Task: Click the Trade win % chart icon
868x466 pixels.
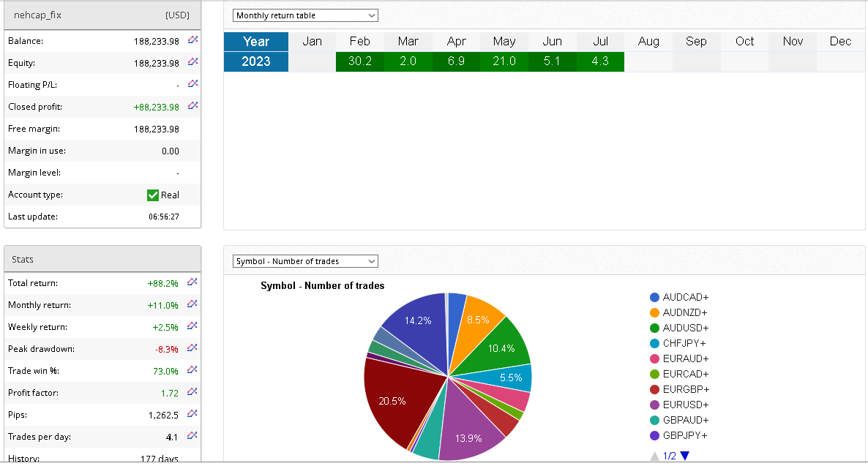Action: pos(193,370)
